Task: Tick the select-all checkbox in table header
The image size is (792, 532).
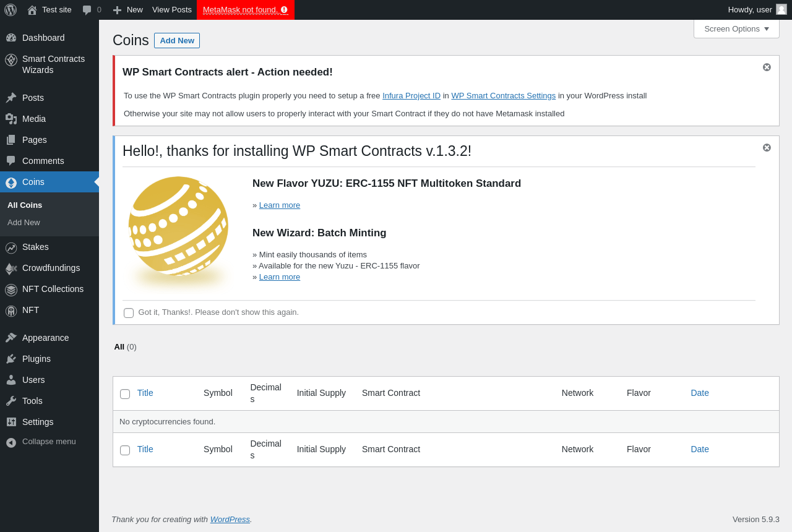Action: (125, 394)
